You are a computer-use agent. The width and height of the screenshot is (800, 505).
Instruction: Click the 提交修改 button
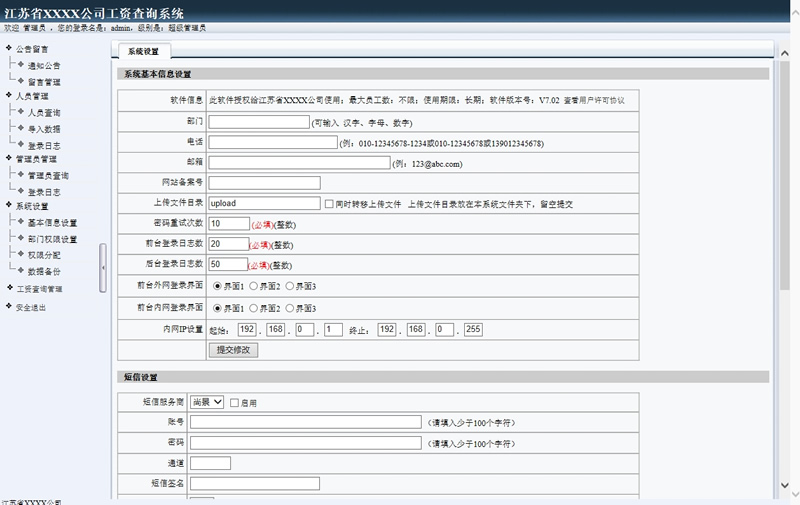(x=233, y=350)
